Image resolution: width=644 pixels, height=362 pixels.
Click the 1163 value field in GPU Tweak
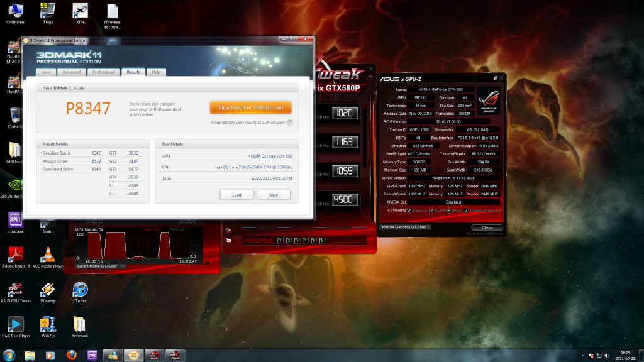(345, 142)
